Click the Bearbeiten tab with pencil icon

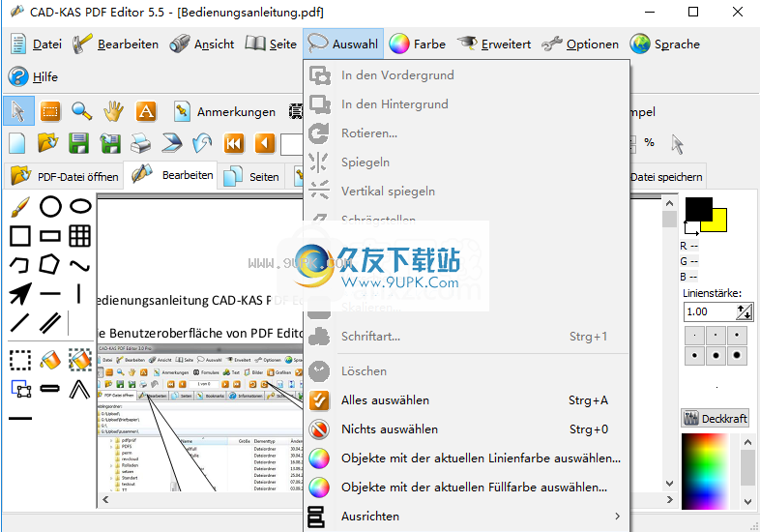pos(171,175)
